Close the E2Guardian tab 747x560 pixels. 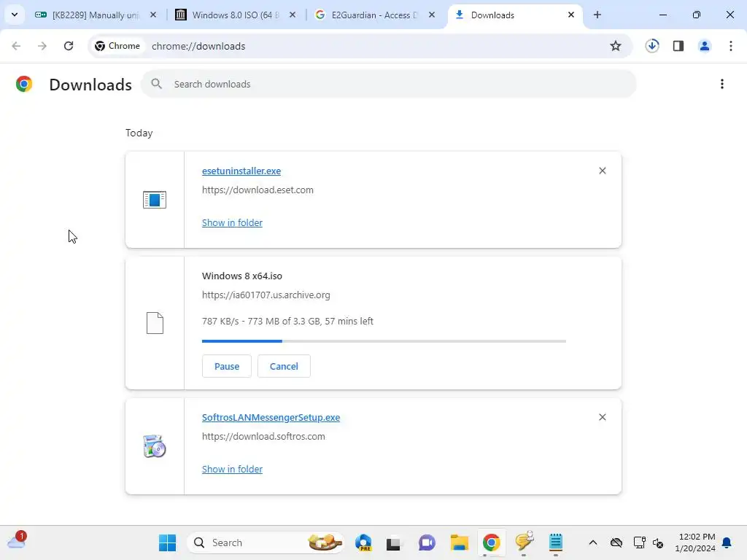432,15
